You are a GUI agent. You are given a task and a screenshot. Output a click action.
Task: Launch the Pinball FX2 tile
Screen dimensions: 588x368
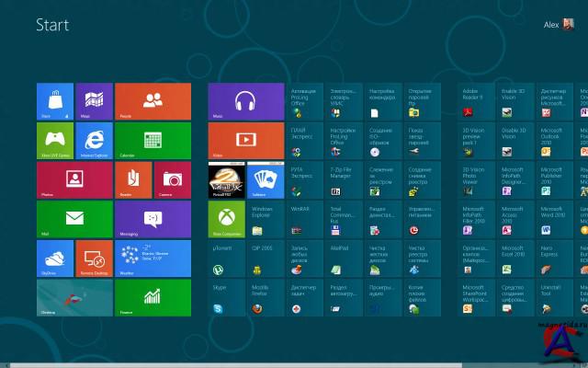point(227,180)
